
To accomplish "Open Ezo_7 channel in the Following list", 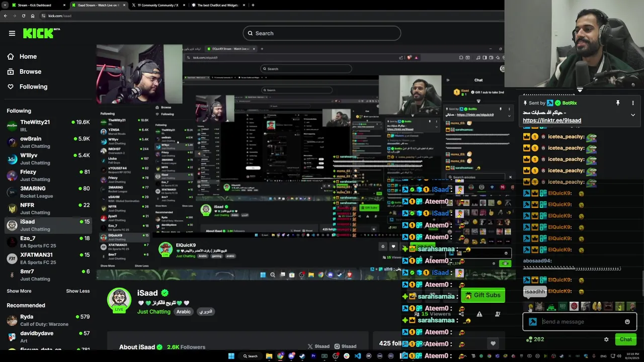I will (48, 241).
